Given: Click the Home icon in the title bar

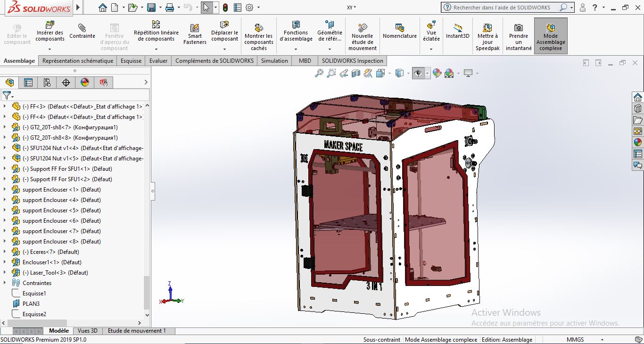Looking at the screenshot, I should pos(103,8).
